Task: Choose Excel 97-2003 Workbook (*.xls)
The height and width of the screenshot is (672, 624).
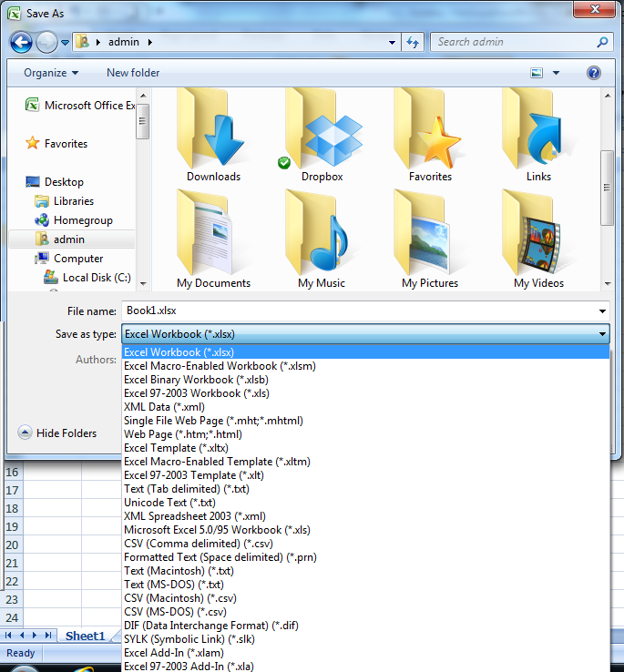Action: (365, 393)
